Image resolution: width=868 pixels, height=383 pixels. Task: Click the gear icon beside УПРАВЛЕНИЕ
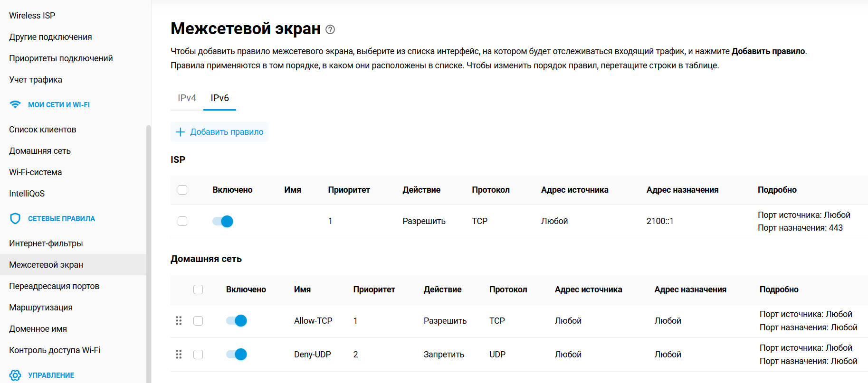tap(15, 375)
